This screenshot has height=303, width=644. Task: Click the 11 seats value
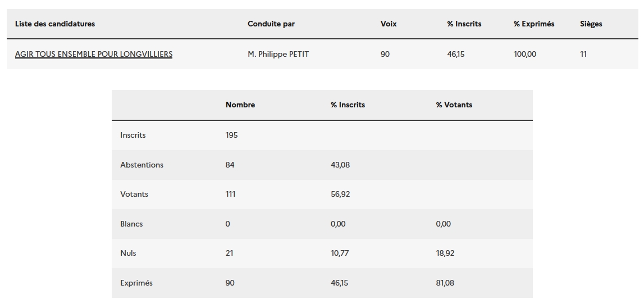583,55
